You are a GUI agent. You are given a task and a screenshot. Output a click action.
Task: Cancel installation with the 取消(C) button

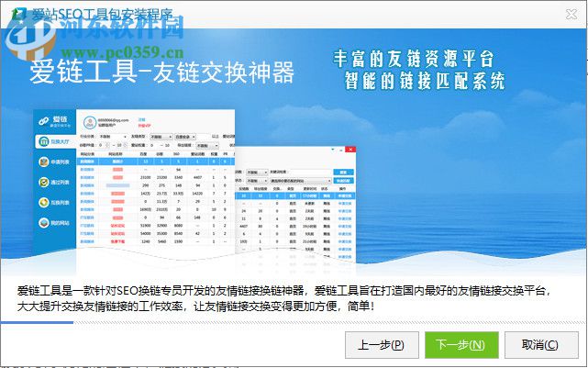pos(541,345)
